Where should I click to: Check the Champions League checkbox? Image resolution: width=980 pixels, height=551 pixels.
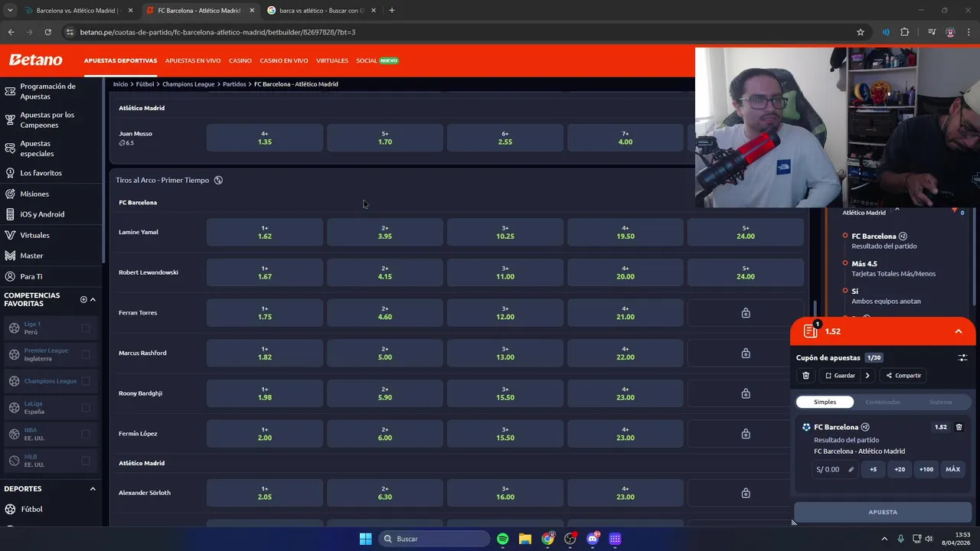point(86,381)
